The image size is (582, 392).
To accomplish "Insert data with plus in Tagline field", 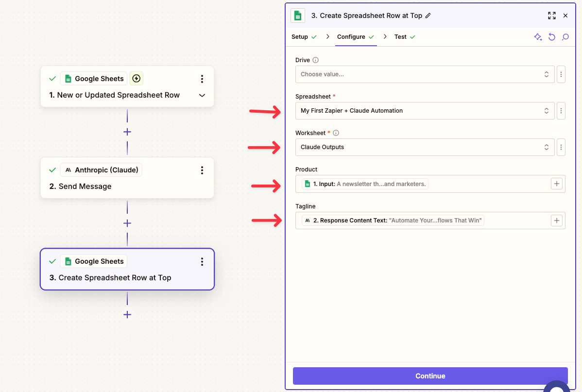I will [556, 221].
